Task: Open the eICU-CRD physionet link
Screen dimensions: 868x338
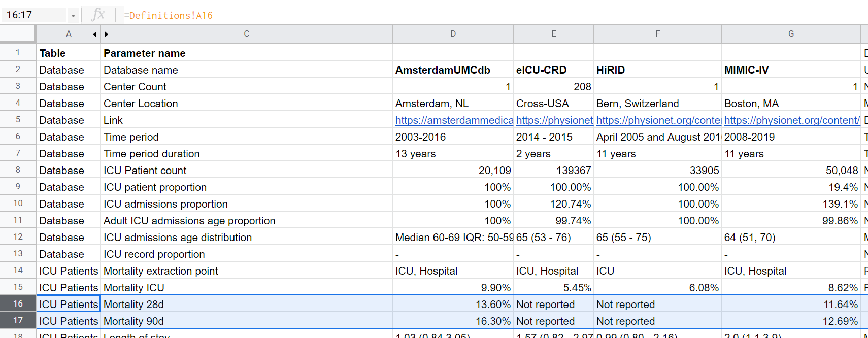Action: pos(554,120)
